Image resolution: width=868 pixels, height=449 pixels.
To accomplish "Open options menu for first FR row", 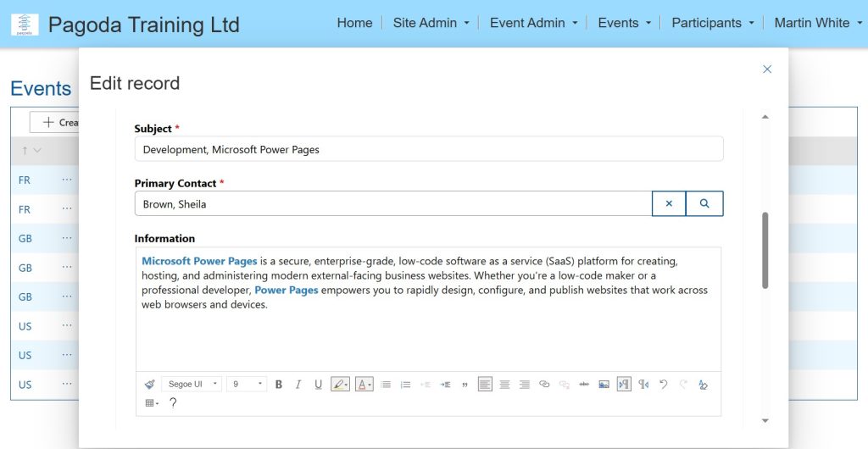I will tap(67, 180).
